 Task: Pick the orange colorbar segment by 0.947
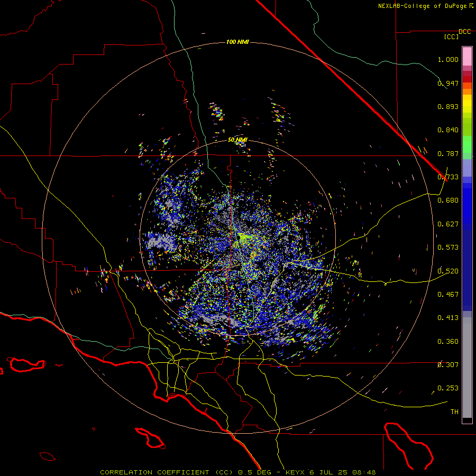[x=467, y=86]
